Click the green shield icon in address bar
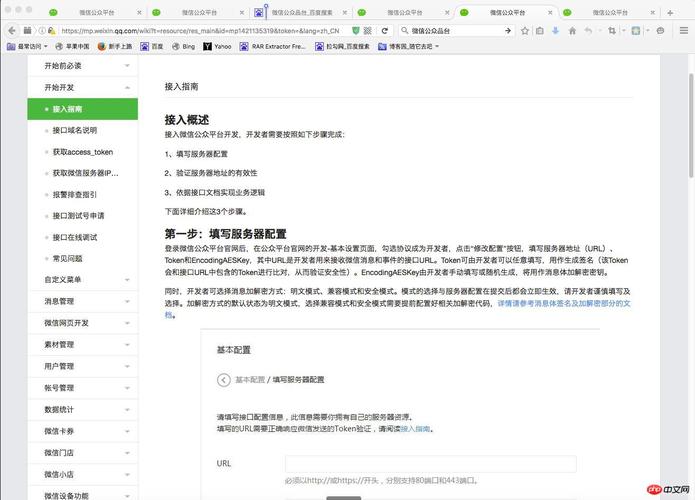This screenshot has width=695, height=500. click(355, 31)
